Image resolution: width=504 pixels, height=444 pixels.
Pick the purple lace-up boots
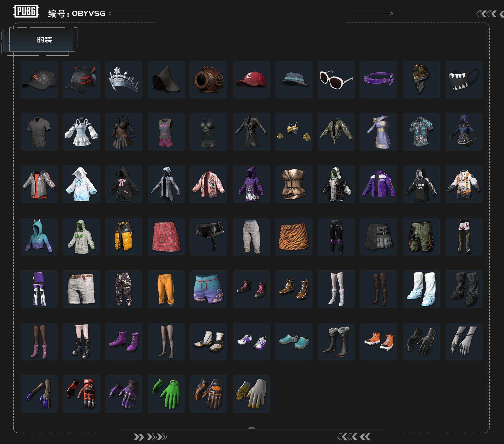tap(124, 341)
